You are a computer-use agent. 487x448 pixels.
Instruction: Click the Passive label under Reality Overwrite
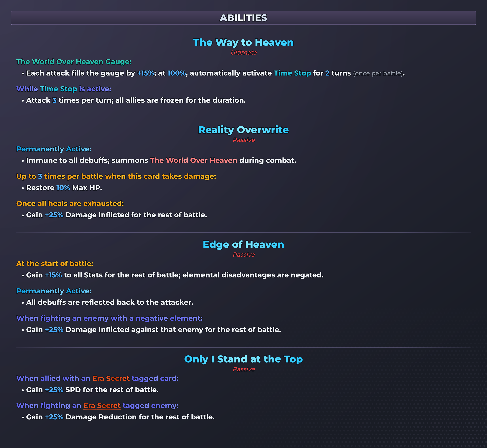coord(244,140)
